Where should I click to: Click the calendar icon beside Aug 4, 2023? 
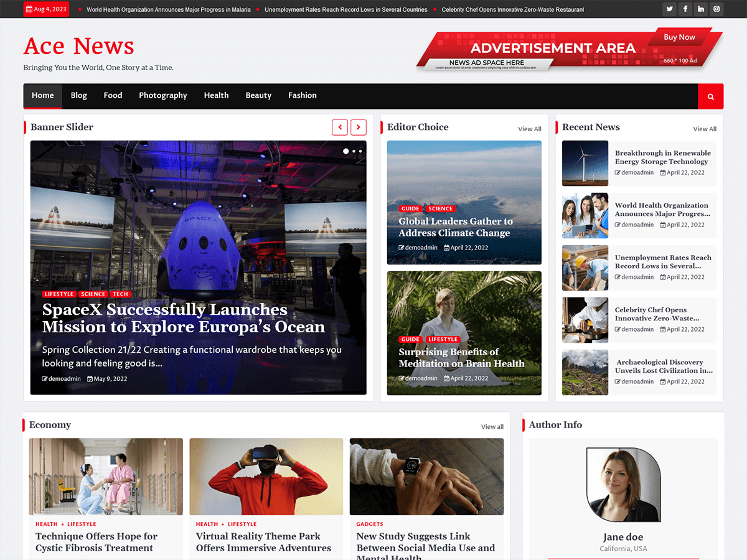tap(28, 9)
